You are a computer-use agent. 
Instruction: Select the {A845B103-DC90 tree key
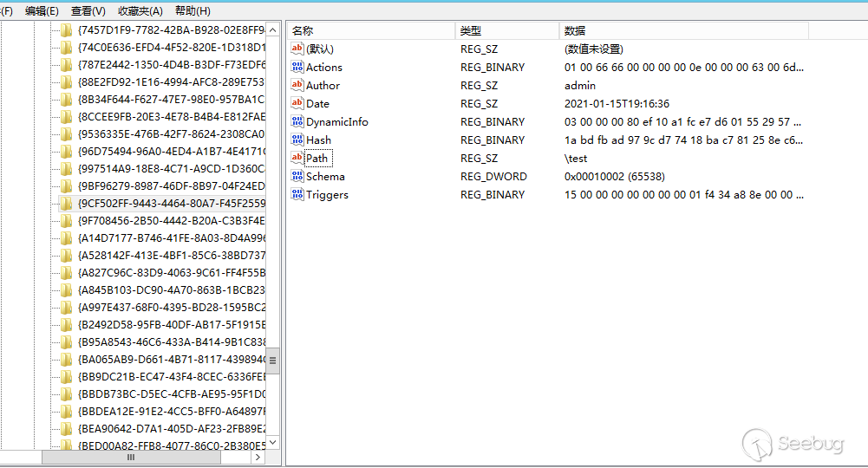[172, 289]
